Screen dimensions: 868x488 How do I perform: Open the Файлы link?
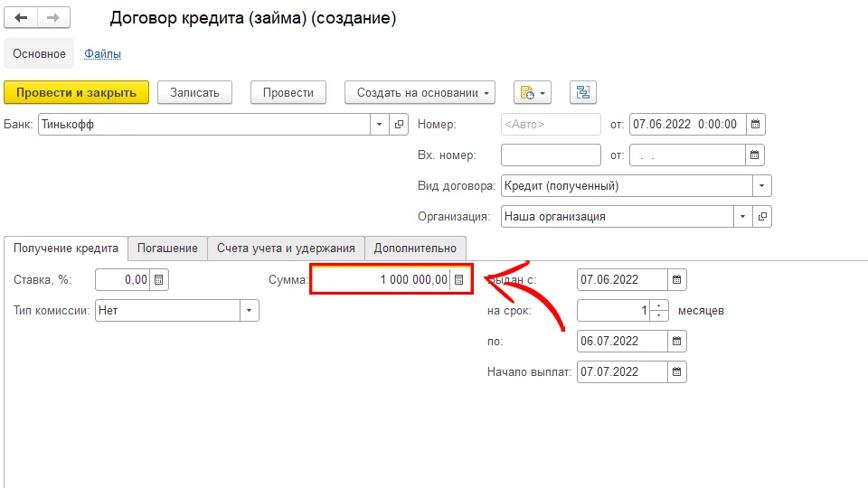click(102, 54)
